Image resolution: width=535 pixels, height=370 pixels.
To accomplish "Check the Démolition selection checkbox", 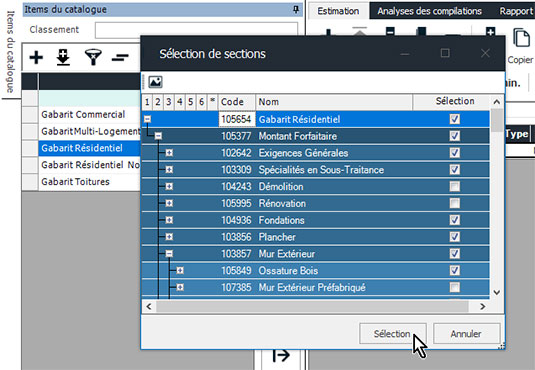I will point(454,186).
